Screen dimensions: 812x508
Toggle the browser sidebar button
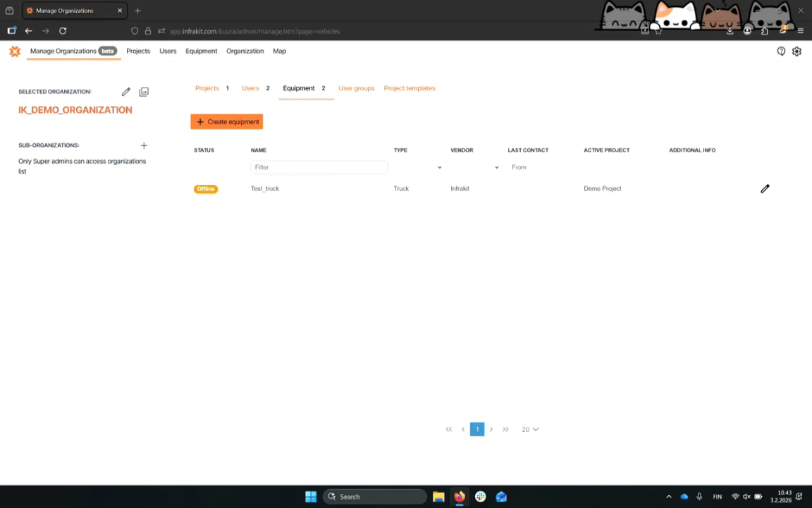(x=11, y=31)
